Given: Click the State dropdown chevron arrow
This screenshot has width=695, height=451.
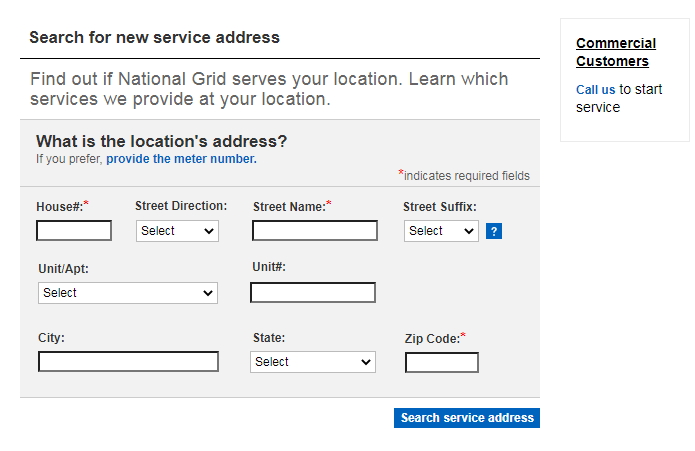Looking at the screenshot, I should pos(365,362).
